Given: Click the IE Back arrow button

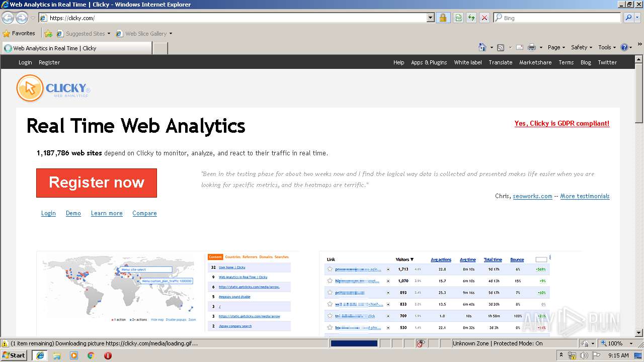Looking at the screenshot, I should tap(8, 18).
